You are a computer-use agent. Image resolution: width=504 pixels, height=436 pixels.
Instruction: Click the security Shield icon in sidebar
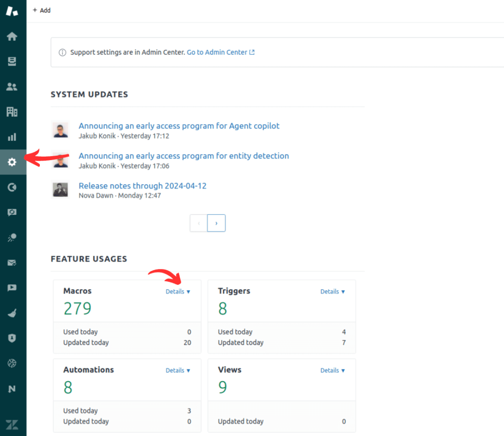12,338
